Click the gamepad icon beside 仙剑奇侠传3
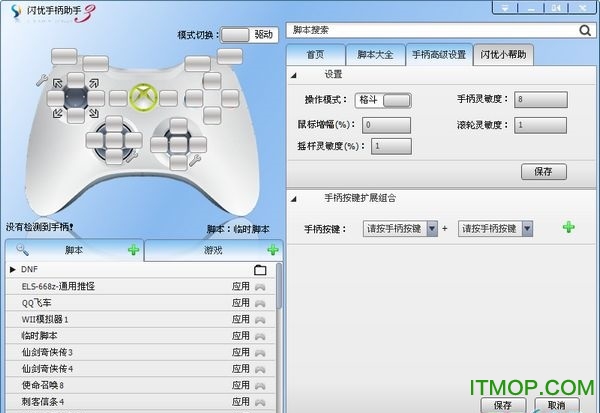Viewport: 600px width, 413px height. point(260,353)
